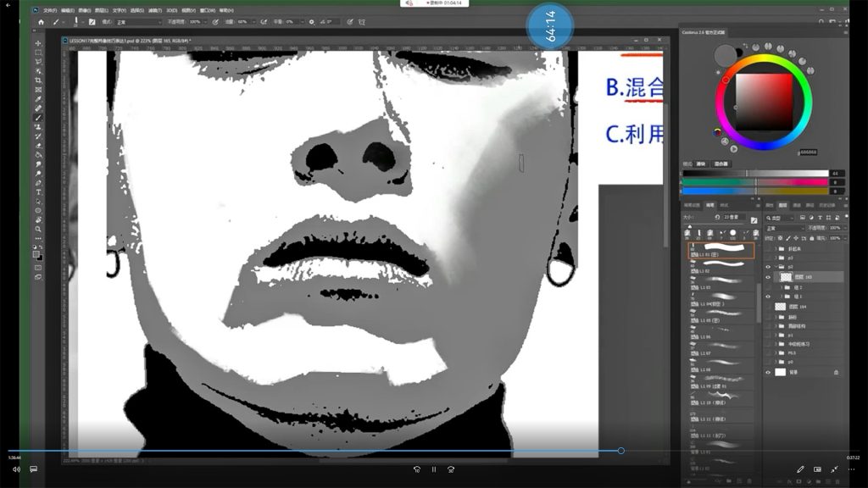
Task: Click the video volume speaker icon
Action: click(x=16, y=469)
